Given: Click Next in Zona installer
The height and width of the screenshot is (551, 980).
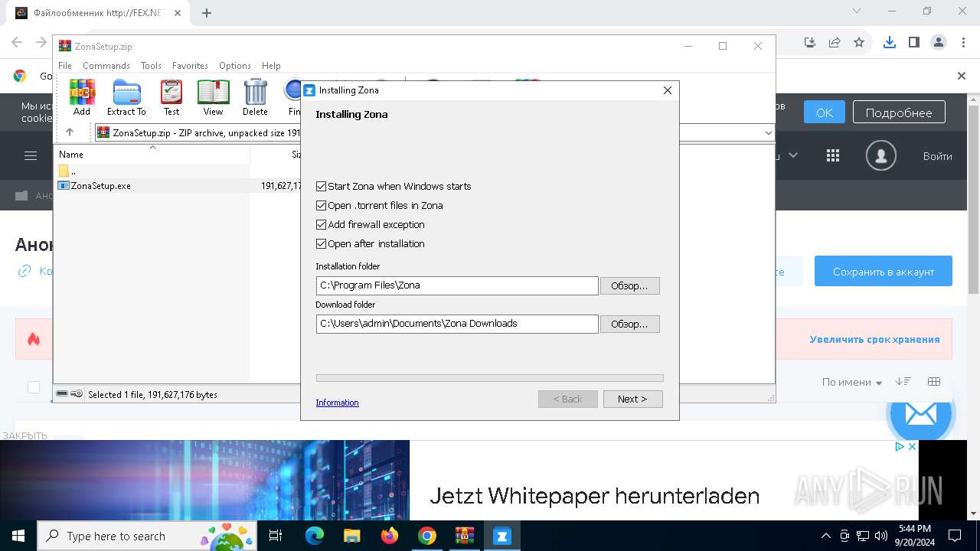Looking at the screenshot, I should pos(632,399).
